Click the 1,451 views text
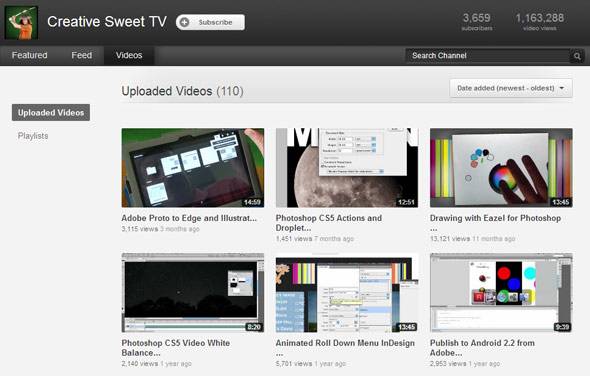The image size is (590, 376). click(x=294, y=239)
